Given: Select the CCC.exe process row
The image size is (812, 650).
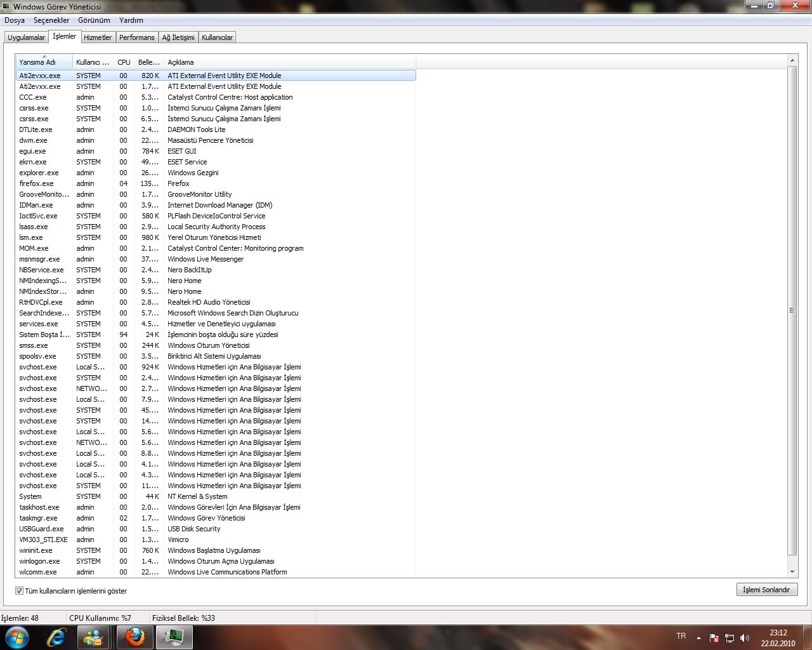Looking at the screenshot, I should click(x=216, y=97).
